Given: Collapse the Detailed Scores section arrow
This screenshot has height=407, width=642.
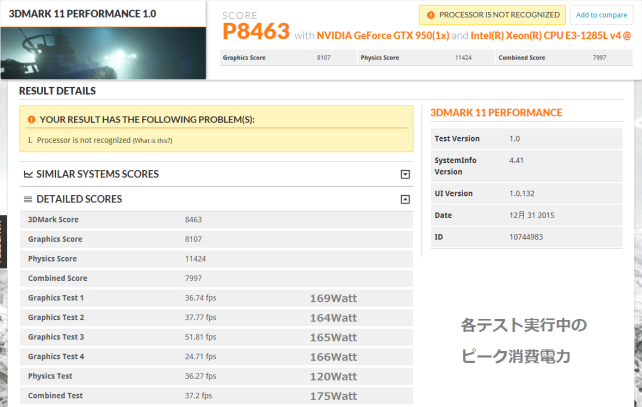Looking at the screenshot, I should [405, 199].
